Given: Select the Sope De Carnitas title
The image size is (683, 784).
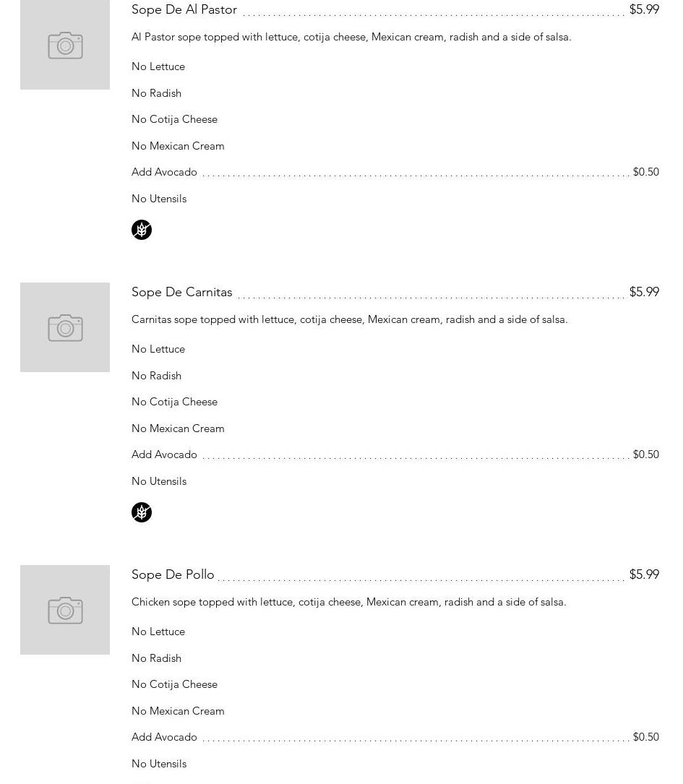Looking at the screenshot, I should 181,292.
